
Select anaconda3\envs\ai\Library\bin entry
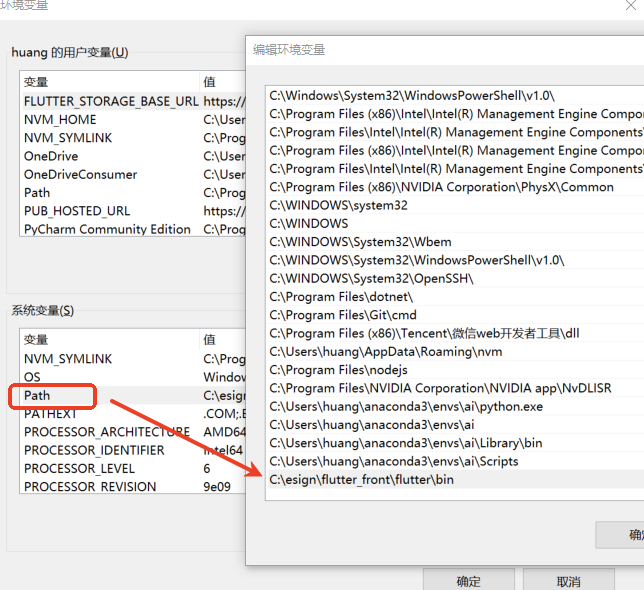(x=455, y=443)
